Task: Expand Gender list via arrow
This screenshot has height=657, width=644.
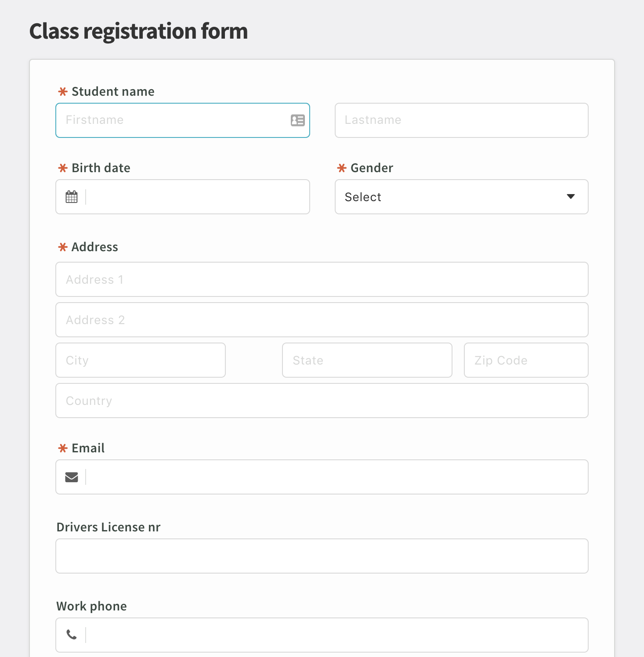Action: pyautogui.click(x=571, y=196)
